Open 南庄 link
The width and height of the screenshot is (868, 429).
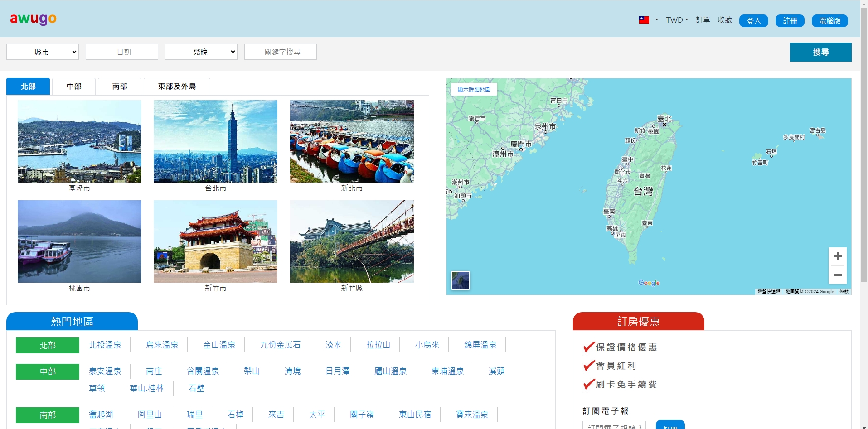pos(154,371)
